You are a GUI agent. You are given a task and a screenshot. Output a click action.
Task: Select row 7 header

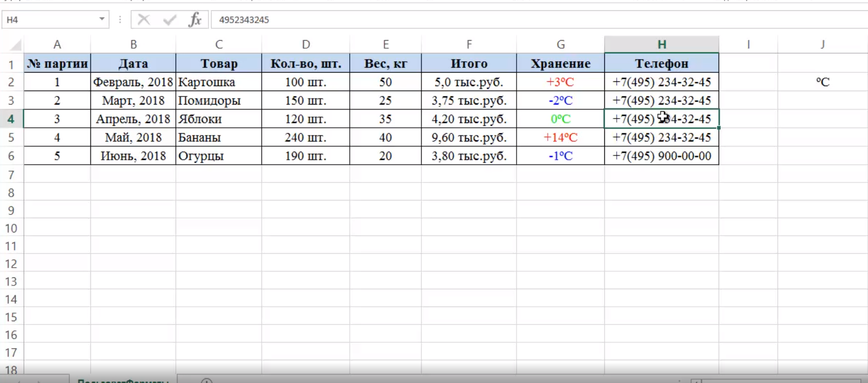point(11,174)
